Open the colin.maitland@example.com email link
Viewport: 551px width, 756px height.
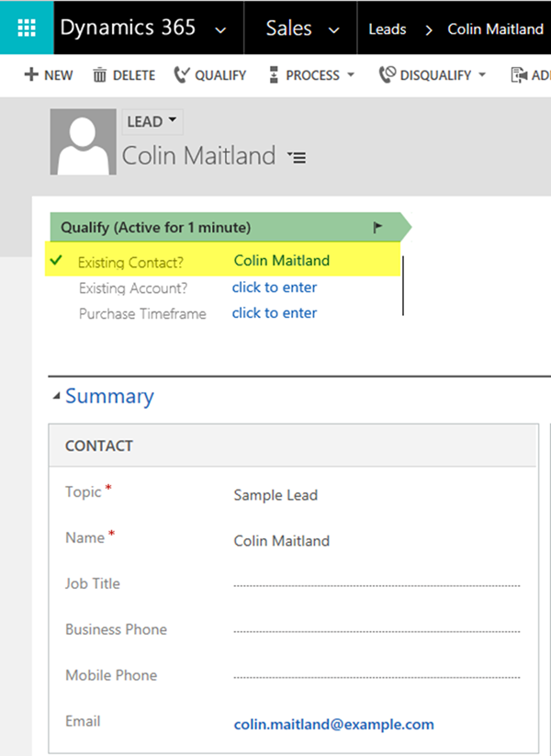pyautogui.click(x=333, y=724)
